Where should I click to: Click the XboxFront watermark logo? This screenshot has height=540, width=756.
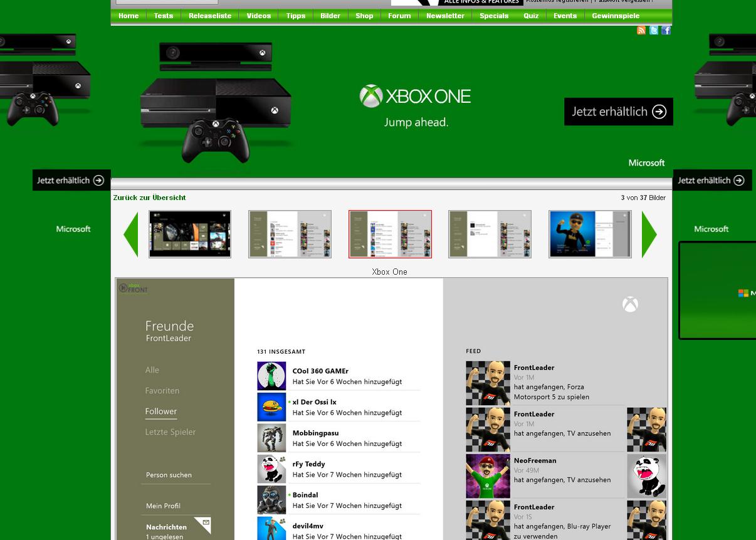click(133, 288)
